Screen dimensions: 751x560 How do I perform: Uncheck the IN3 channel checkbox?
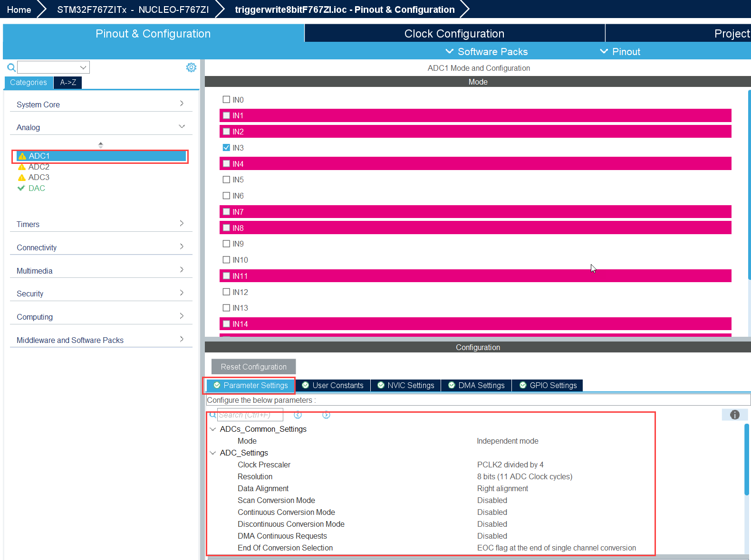pyautogui.click(x=227, y=148)
